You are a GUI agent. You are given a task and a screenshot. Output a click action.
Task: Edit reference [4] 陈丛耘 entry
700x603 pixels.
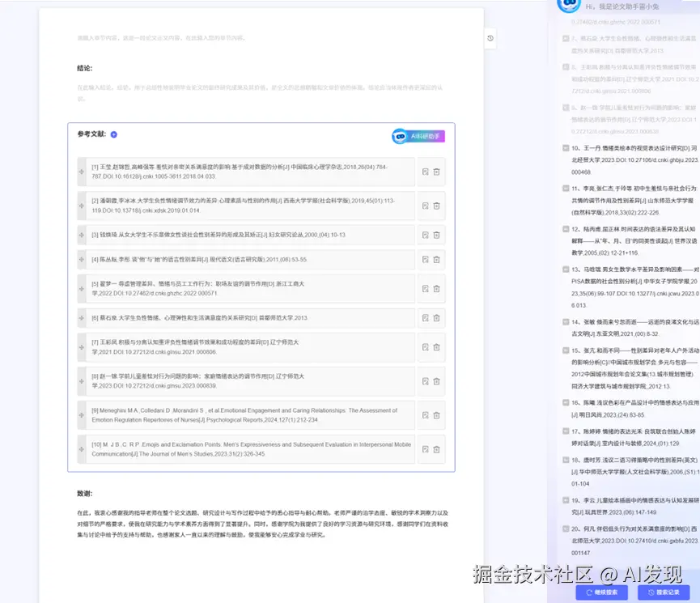point(426,260)
